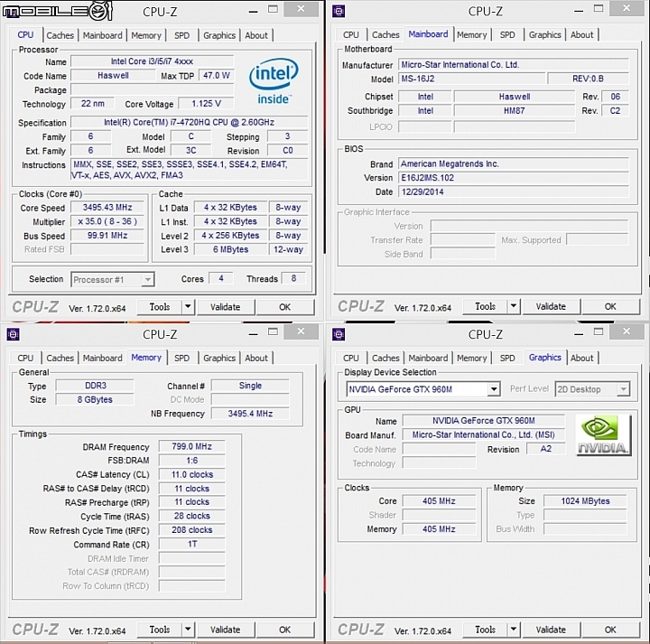Open Tools dropdown arrow in Mainboard window
Viewport: 650px width, 644px height.
pyautogui.click(x=514, y=306)
